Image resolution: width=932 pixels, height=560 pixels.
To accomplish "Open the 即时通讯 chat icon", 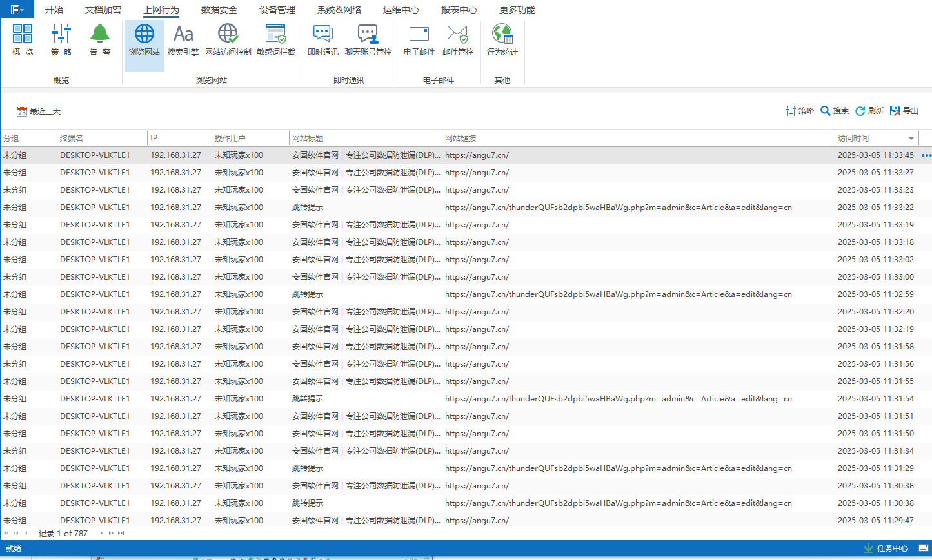I will tap(322, 39).
